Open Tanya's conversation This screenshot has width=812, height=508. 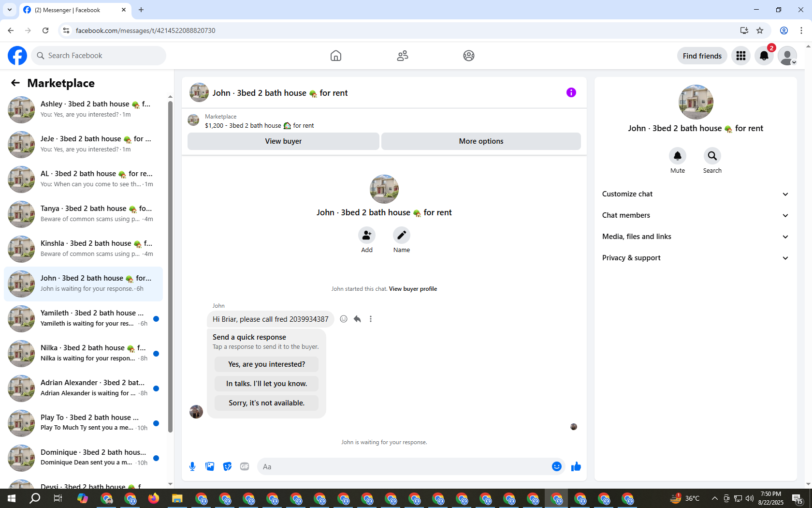[x=83, y=214]
